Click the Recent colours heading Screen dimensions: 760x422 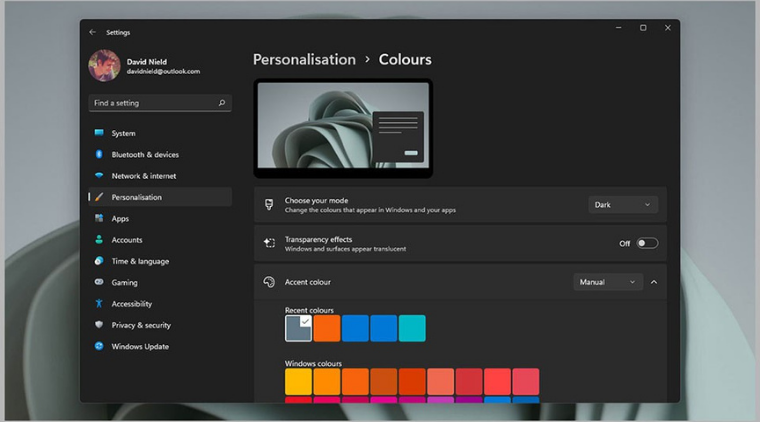click(309, 310)
